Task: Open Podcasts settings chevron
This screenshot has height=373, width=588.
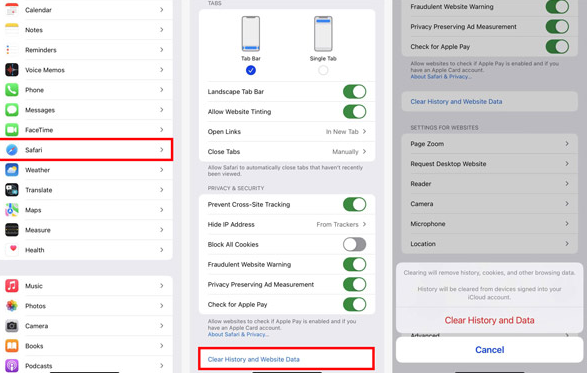Action: [x=162, y=366]
